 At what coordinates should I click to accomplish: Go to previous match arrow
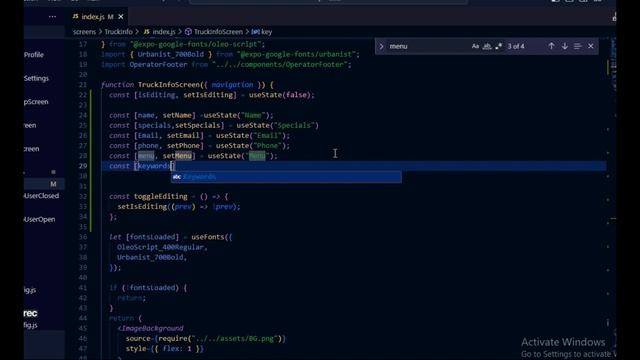point(551,46)
